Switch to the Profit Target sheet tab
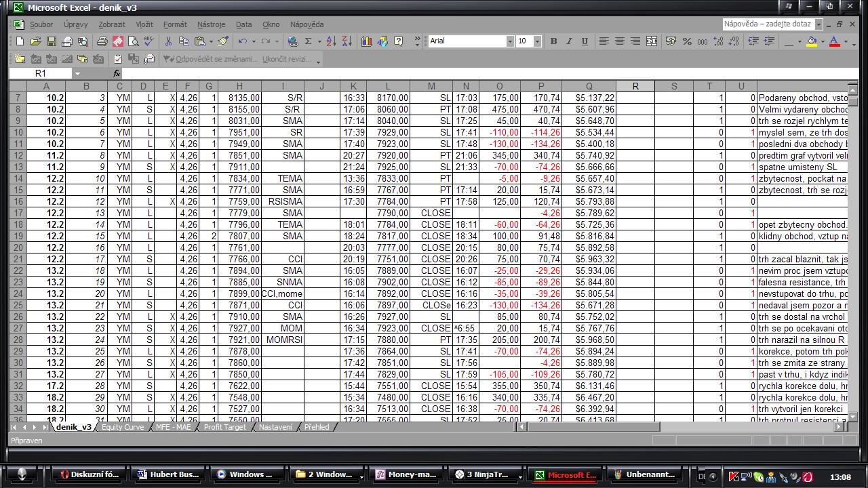The height and width of the screenshot is (488, 868). click(x=224, y=427)
